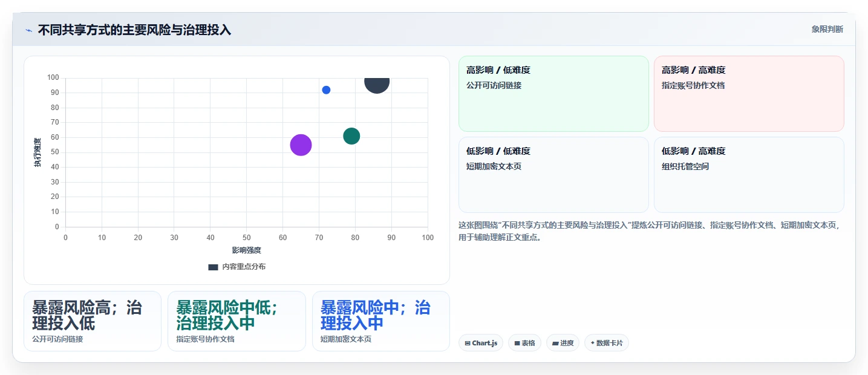Click the 内容重点分布 legend text
This screenshot has width=868, height=375.
(x=244, y=267)
